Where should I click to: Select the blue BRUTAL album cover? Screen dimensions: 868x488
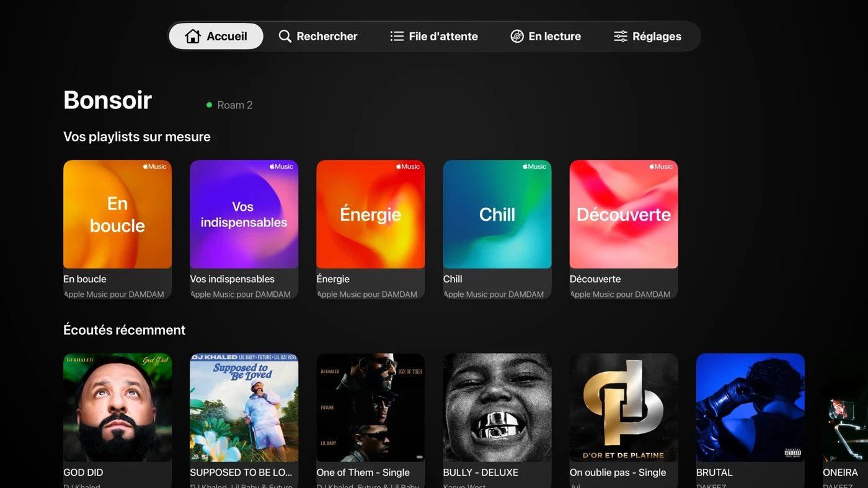pos(750,408)
